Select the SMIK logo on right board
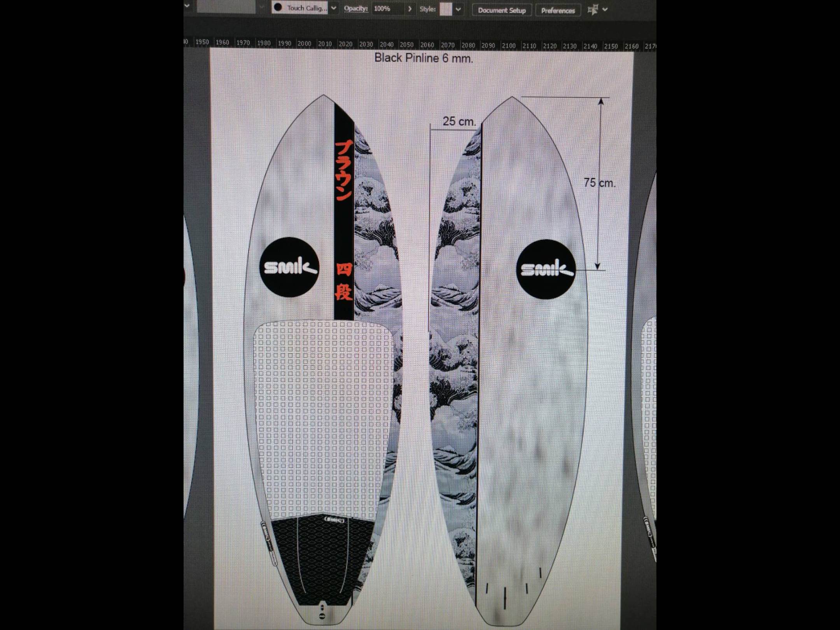840x630 pixels. click(546, 269)
